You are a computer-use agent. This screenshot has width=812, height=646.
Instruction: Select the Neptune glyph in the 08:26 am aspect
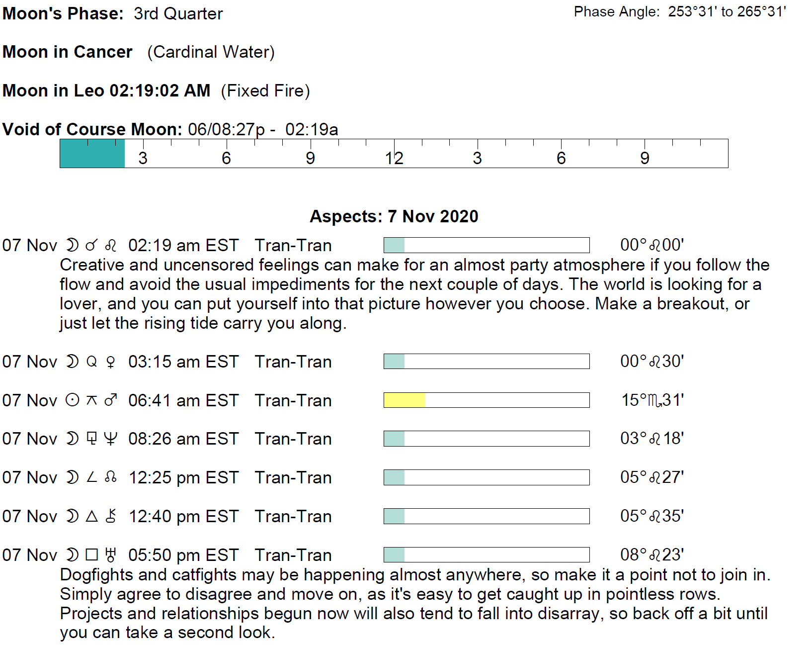tap(111, 439)
